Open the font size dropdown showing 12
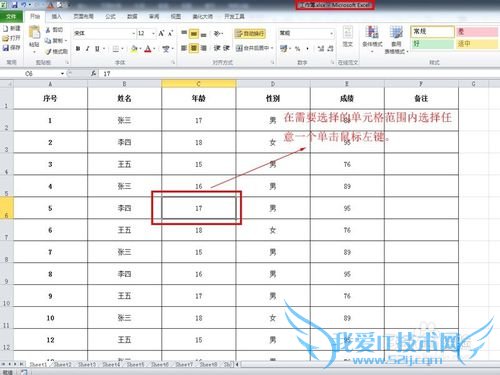Screen dimensions: 500x375 click(x=153, y=33)
